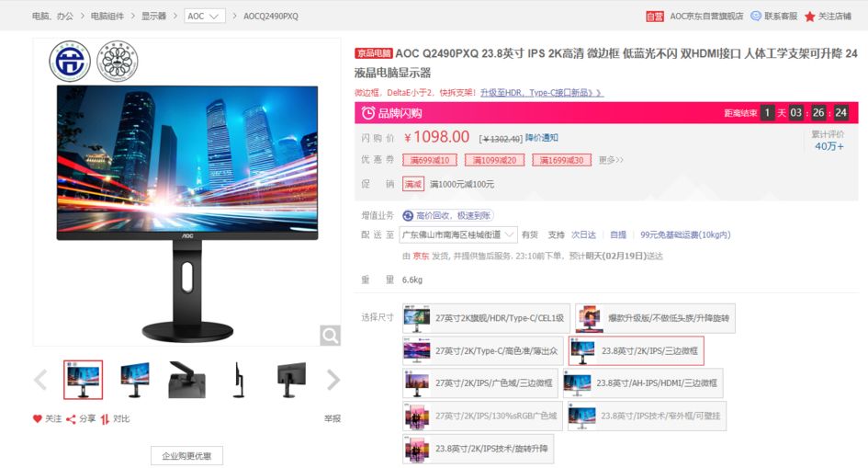Click the 满1000元减100元 promotion text
This screenshot has height=468, width=868.
pos(462,184)
